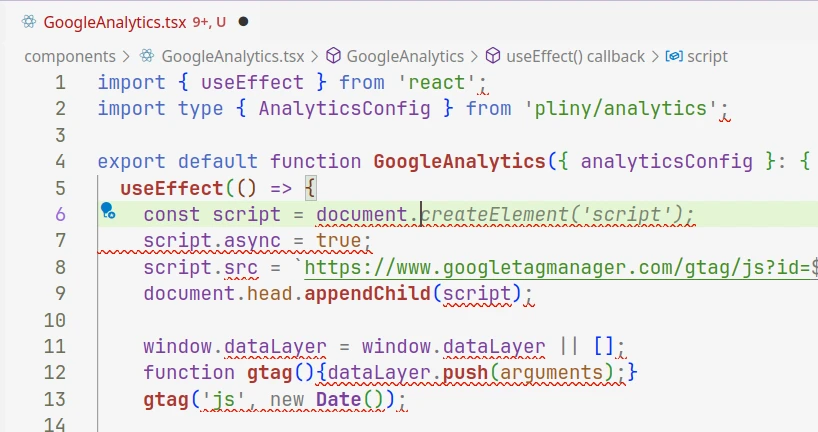Expand the GoogleAnalytics symbol breadcrumb
This screenshot has height=432, width=818.
(x=405, y=57)
